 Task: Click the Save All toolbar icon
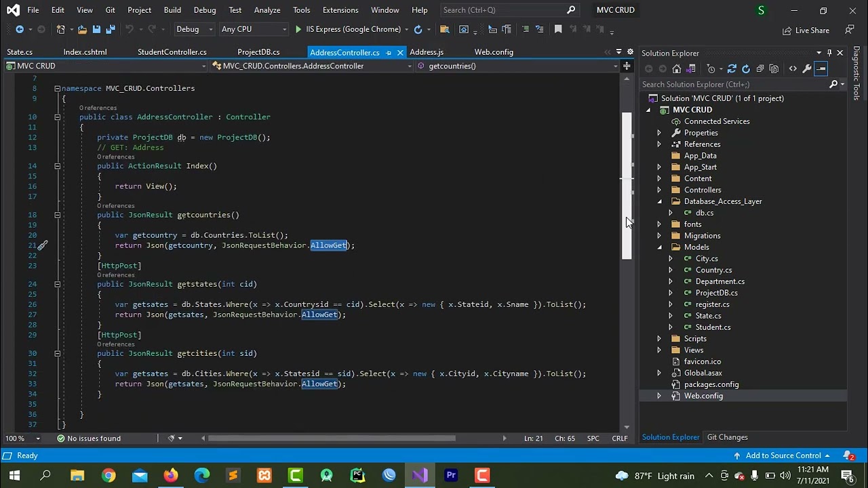110,29
